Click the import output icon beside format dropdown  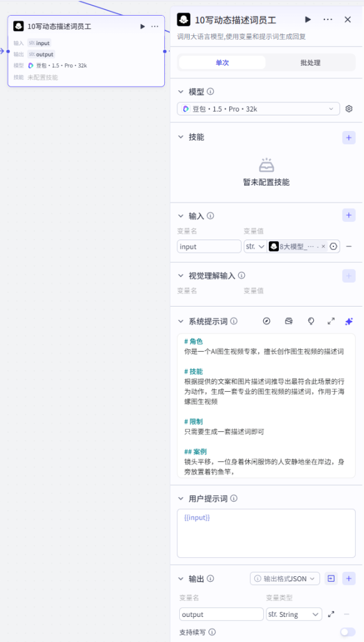[x=331, y=579]
